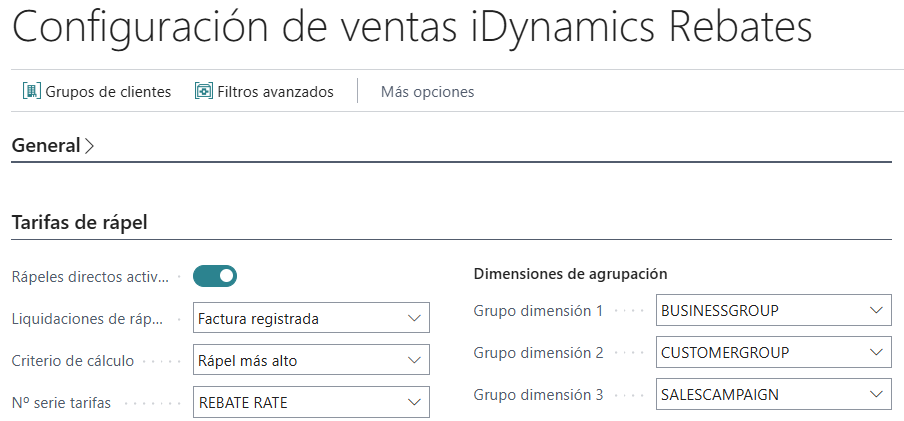Open Grupo dimensión 2 dropdown arrow
Viewport: 904px width, 421px height.
click(876, 352)
